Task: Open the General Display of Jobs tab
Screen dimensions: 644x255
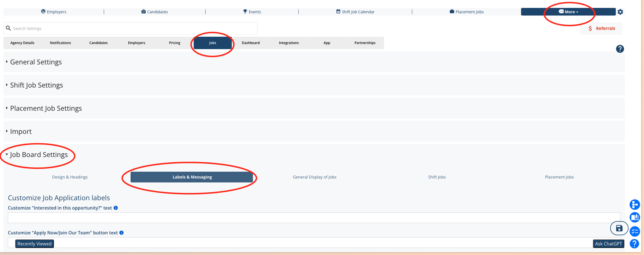Action: click(x=315, y=177)
